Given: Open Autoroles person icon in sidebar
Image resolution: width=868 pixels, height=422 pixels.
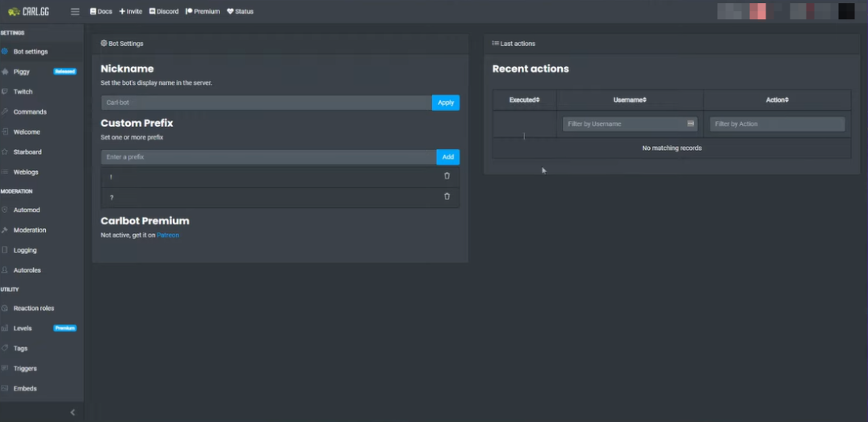Looking at the screenshot, I should (5, 270).
